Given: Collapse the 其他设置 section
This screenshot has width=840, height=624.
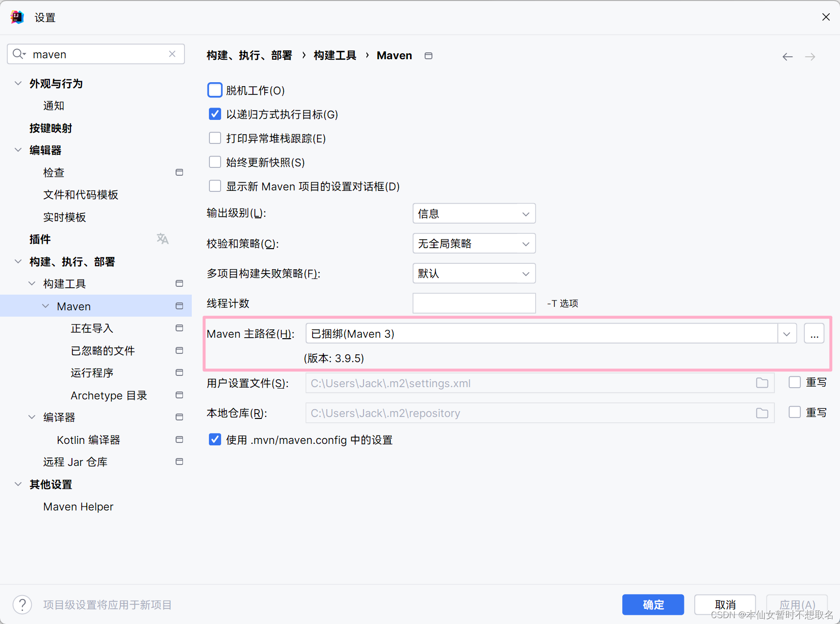Looking at the screenshot, I should click(18, 484).
